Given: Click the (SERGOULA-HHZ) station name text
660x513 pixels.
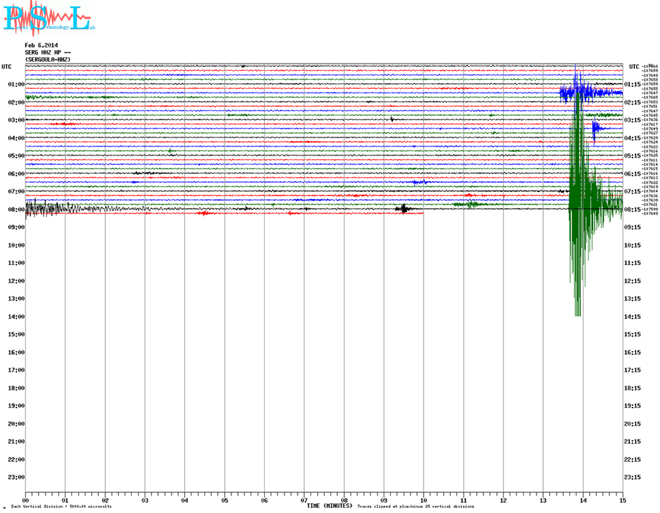Looking at the screenshot, I should click(48, 59).
